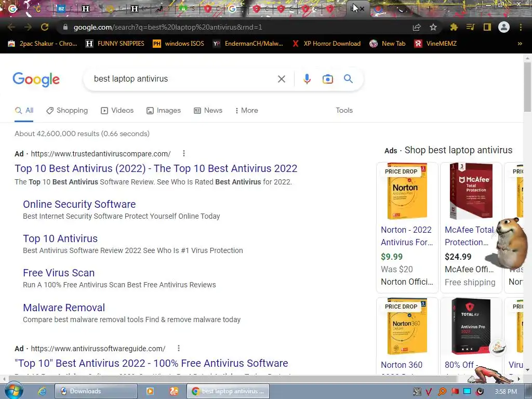Open the Malware Removal link
Image resolution: width=532 pixels, height=399 pixels.
[64, 308]
